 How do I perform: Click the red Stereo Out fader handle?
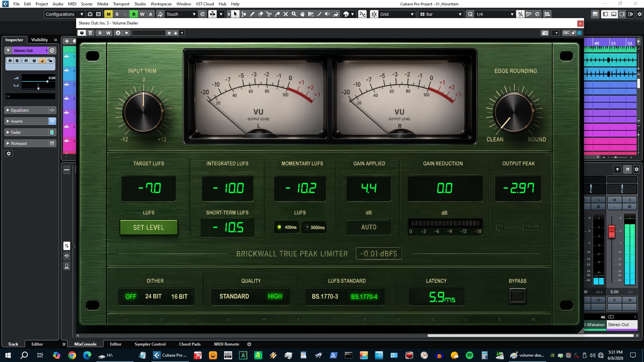(x=611, y=232)
